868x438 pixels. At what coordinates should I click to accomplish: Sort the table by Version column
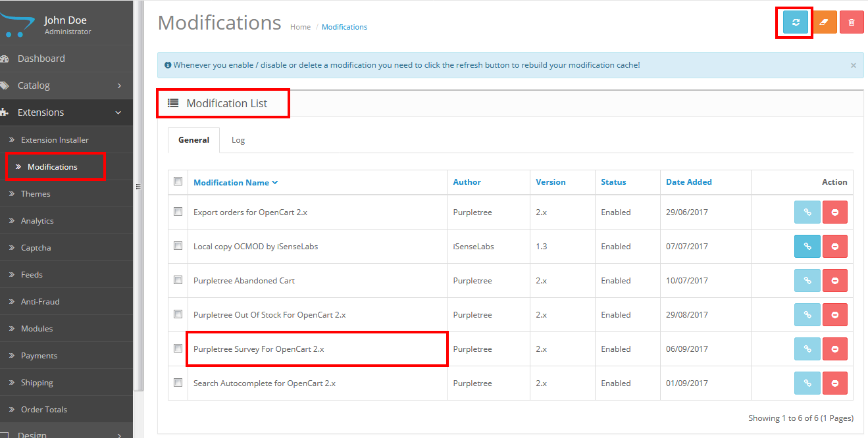[x=550, y=182]
